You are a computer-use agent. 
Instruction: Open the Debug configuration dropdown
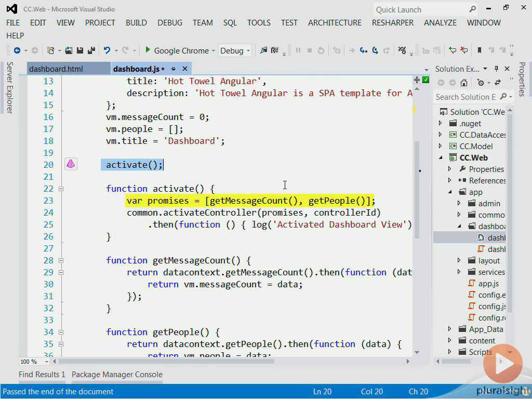pos(248,50)
